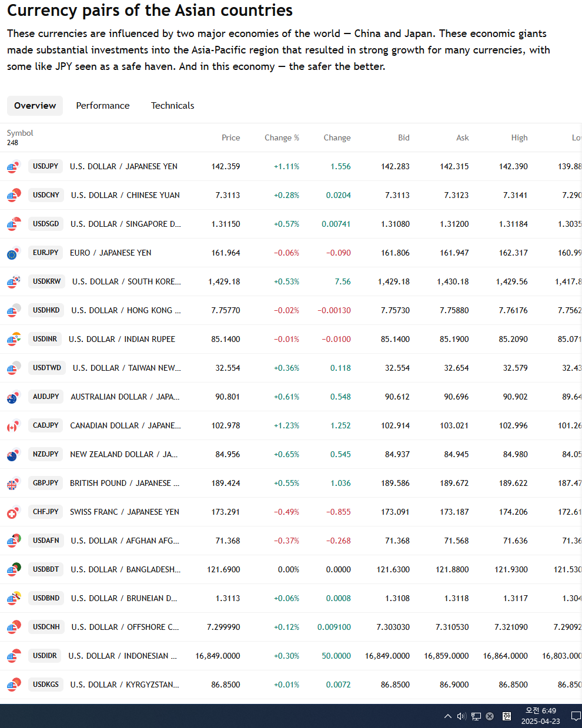Click the EURJPY flag pair icon
The width and height of the screenshot is (582, 728).
coord(14,253)
